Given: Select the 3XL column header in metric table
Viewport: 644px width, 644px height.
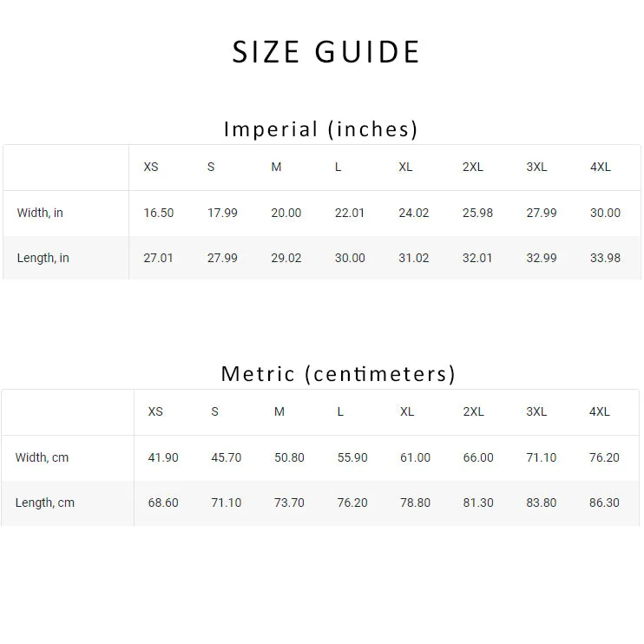Looking at the screenshot, I should (536, 411).
